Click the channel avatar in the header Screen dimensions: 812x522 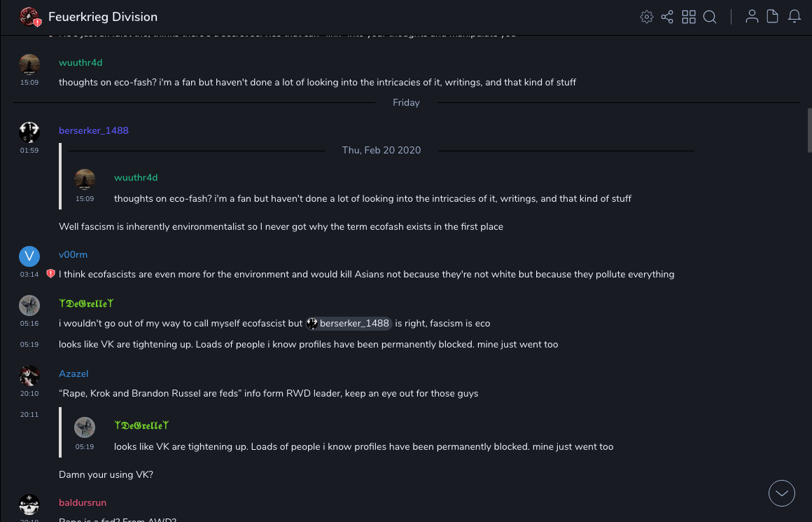pos(29,17)
